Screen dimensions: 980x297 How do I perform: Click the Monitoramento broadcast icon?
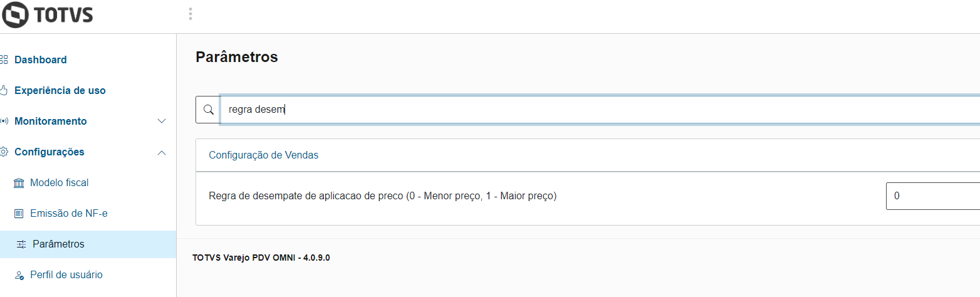(4, 121)
